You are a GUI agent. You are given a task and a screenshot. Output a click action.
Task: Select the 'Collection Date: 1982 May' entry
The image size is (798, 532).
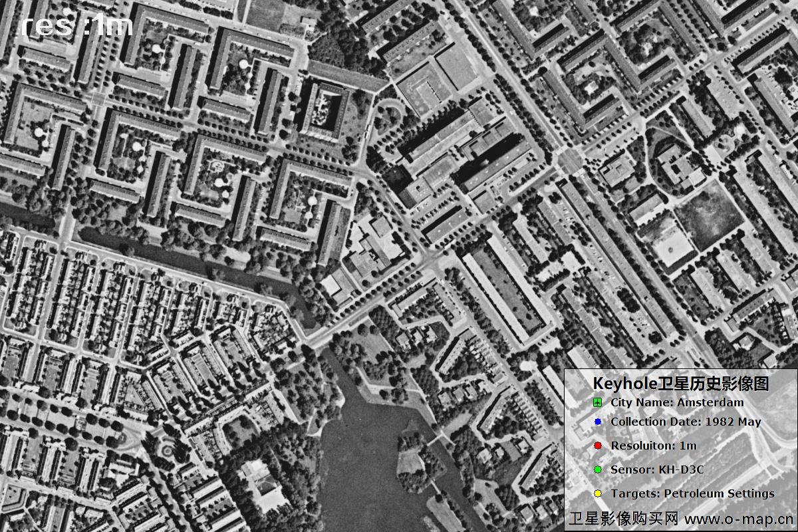[686, 422]
